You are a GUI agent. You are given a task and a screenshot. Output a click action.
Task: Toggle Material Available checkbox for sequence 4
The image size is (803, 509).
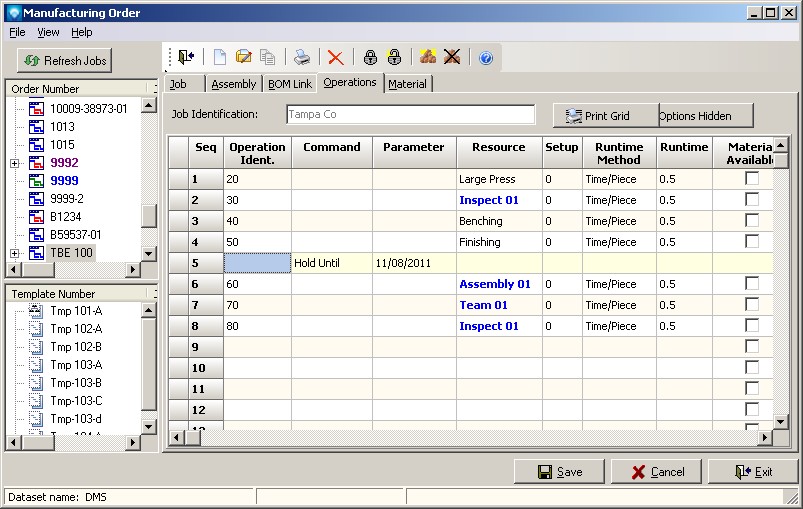coord(752,242)
